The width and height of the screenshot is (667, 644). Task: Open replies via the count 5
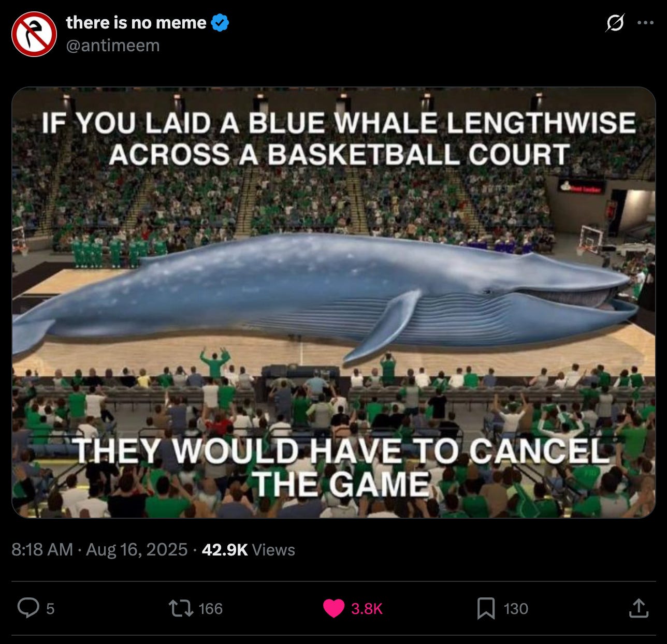[x=50, y=609]
